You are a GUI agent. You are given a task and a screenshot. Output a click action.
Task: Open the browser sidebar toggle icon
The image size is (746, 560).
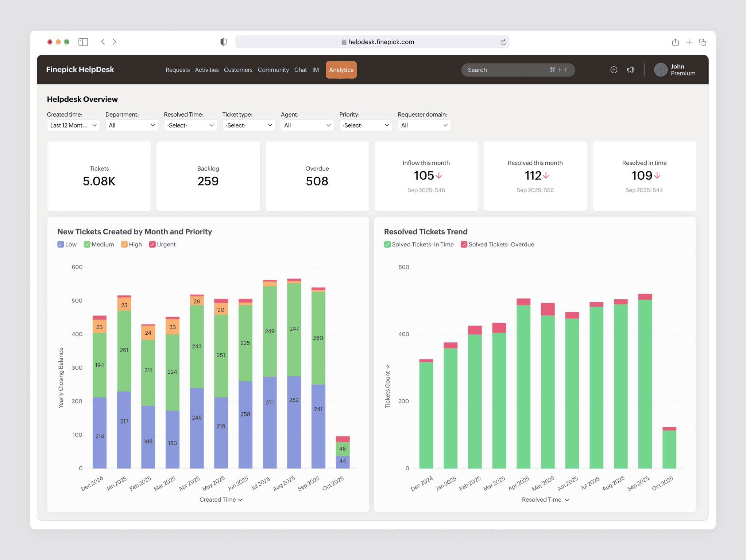83,42
